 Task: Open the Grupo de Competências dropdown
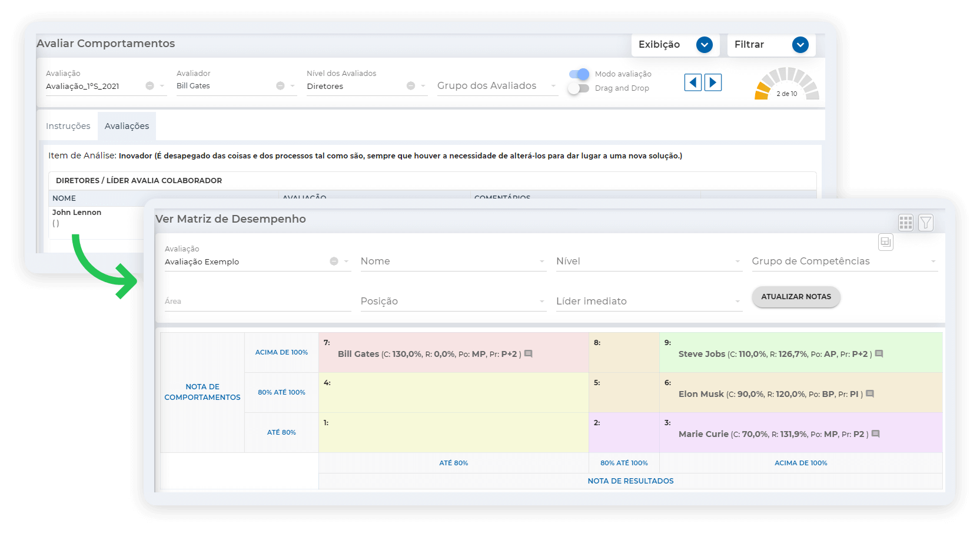click(x=843, y=261)
